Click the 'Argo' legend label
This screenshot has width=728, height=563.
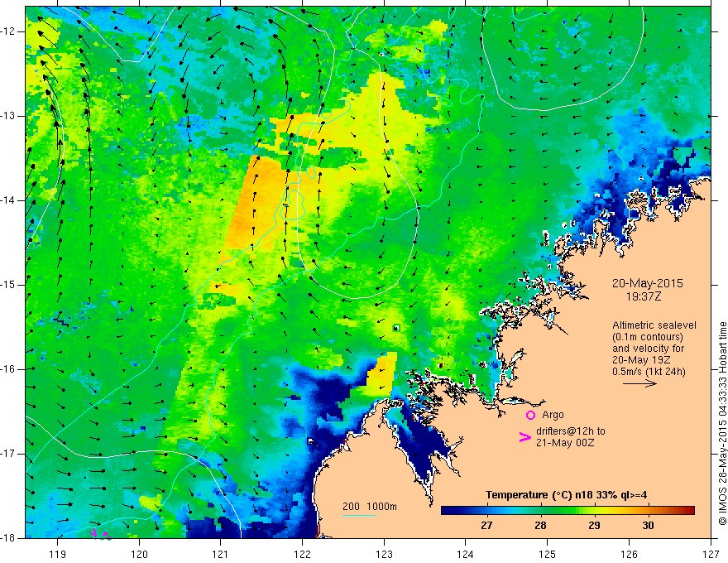pos(553,415)
